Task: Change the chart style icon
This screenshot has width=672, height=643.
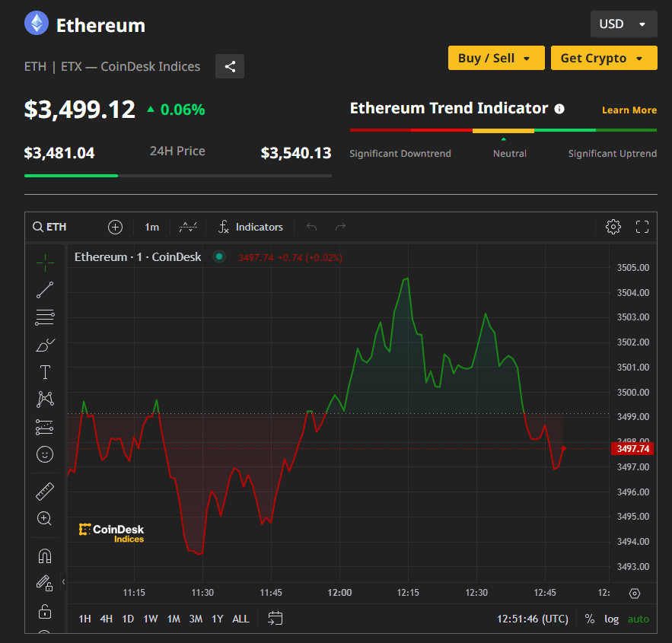Action: 188,227
